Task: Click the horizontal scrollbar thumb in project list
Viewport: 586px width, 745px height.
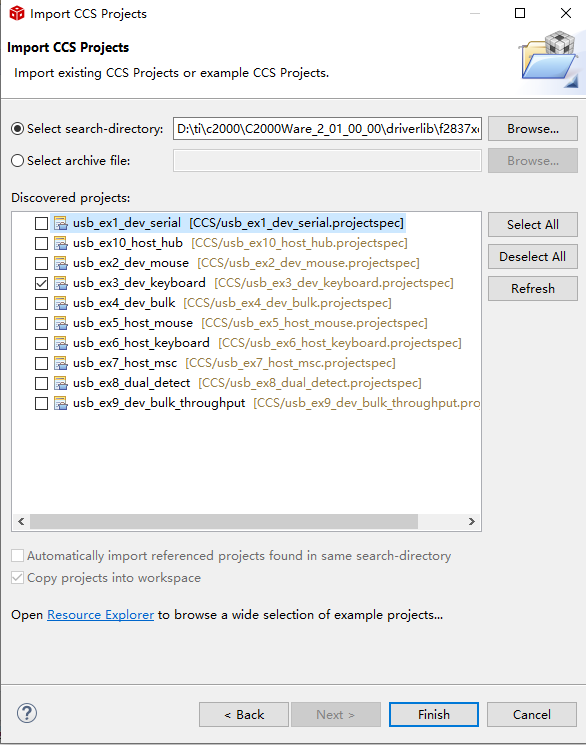Action: (224, 521)
